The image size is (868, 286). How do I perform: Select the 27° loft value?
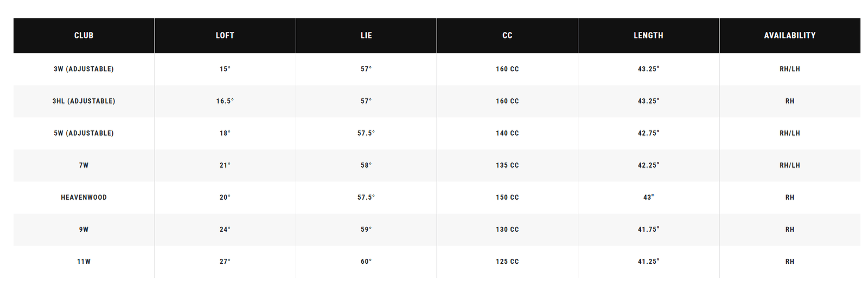(225, 261)
